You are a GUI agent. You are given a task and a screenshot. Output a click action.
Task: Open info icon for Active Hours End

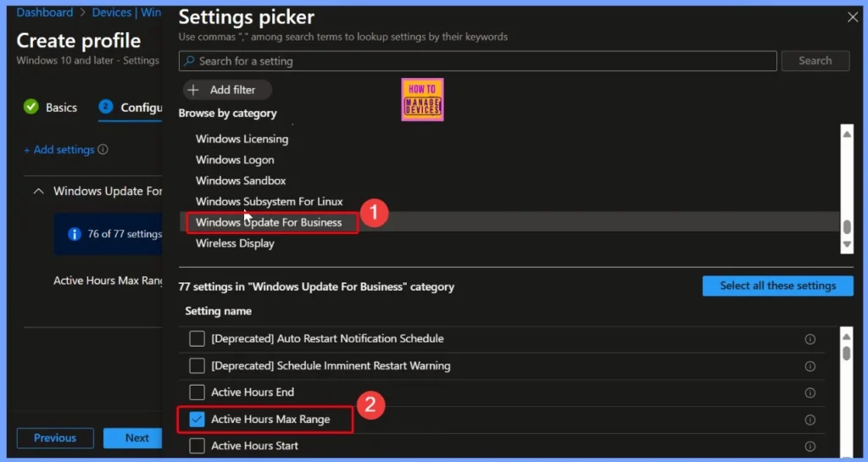click(810, 392)
